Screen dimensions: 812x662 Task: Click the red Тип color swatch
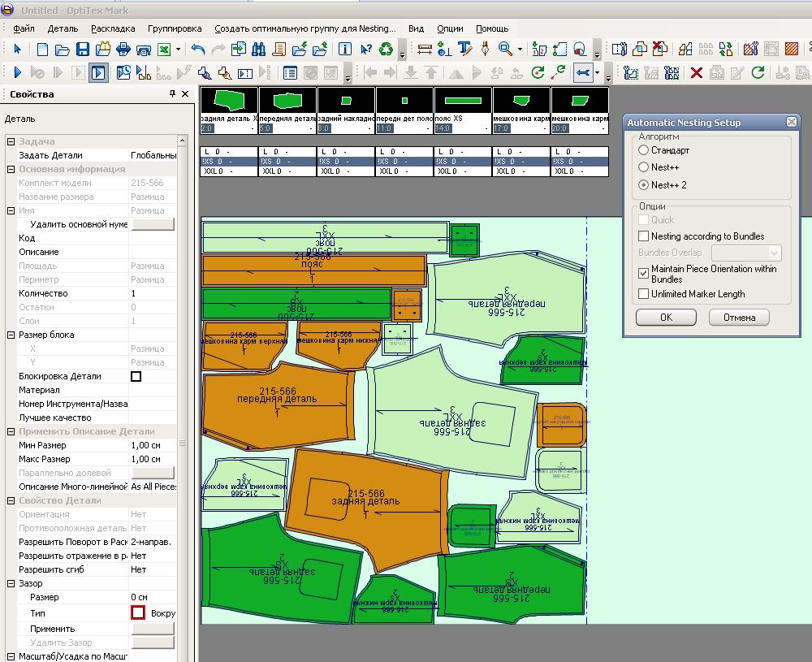[137, 612]
